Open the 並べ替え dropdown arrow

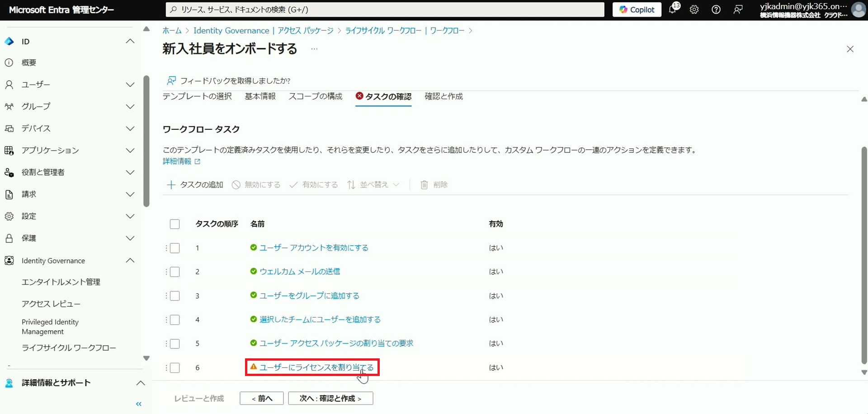pyautogui.click(x=396, y=185)
